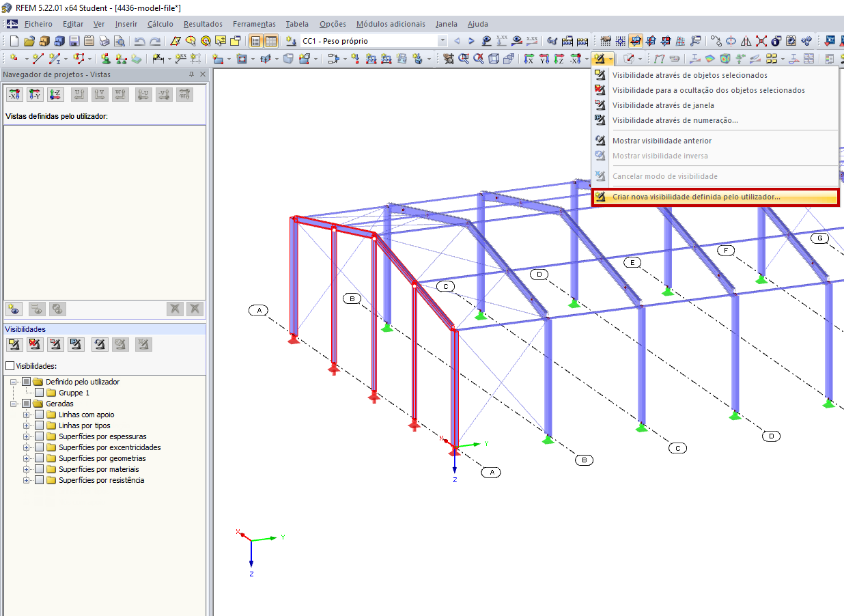Toggle the Visibilidades checkbox
Viewport: 844px width, 616px height.
tap(10, 366)
